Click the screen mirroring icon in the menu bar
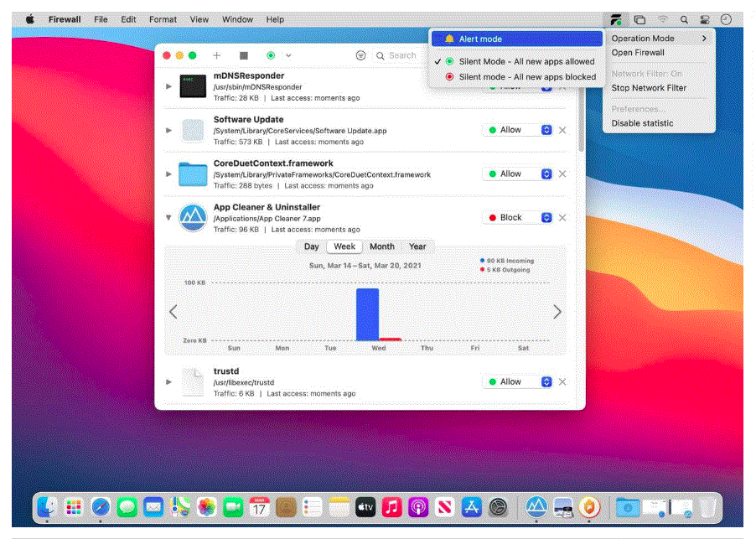Image resolution: width=756 pixels, height=539 pixels. 639,20
